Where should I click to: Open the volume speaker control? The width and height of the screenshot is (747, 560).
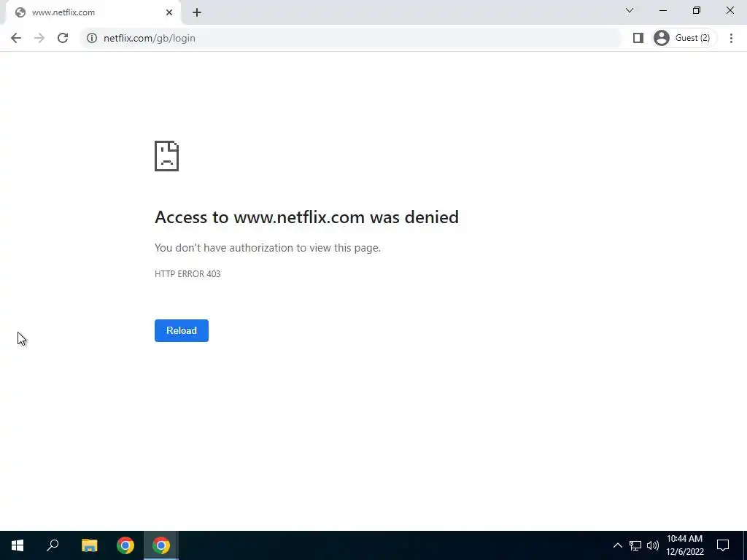tap(653, 545)
